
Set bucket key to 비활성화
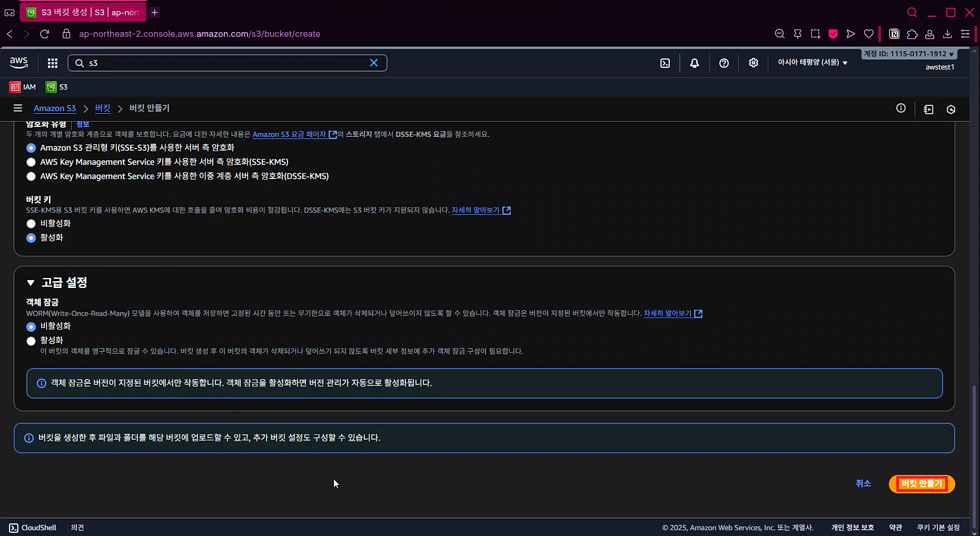(31, 224)
